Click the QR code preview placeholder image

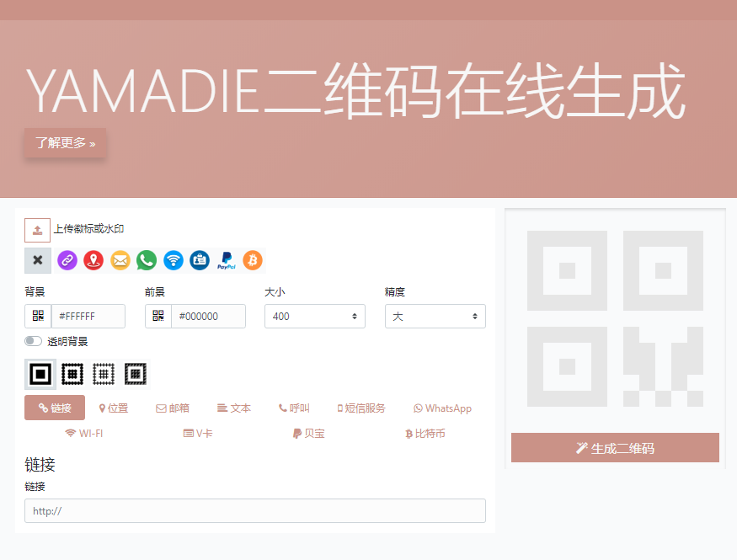click(615, 318)
